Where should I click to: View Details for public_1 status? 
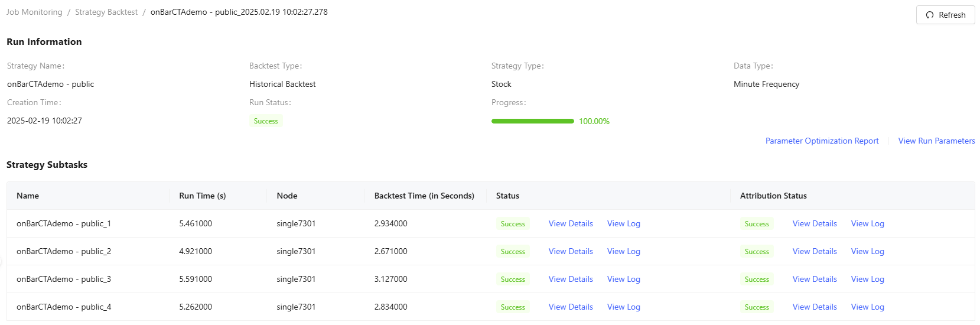pyautogui.click(x=571, y=223)
